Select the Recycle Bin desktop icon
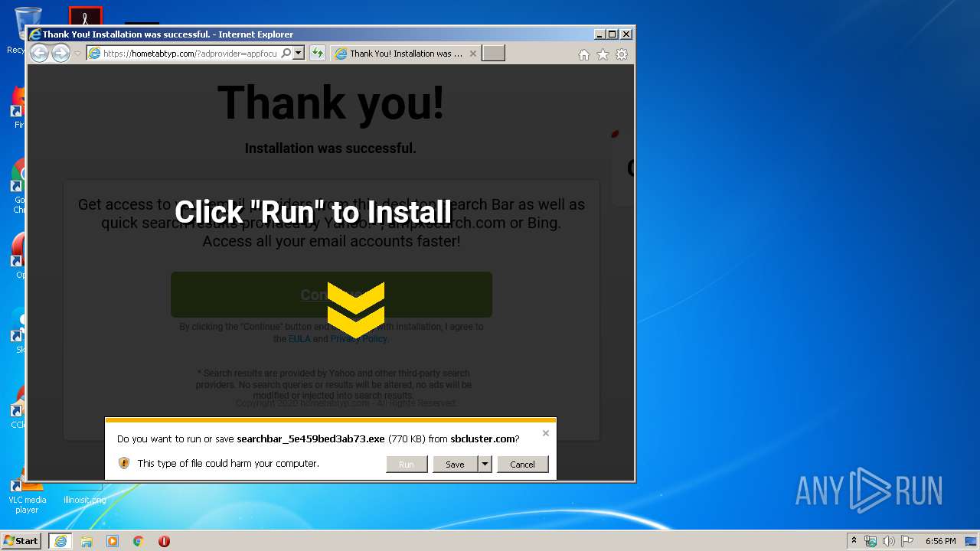This screenshot has width=980, height=551. tap(15, 31)
